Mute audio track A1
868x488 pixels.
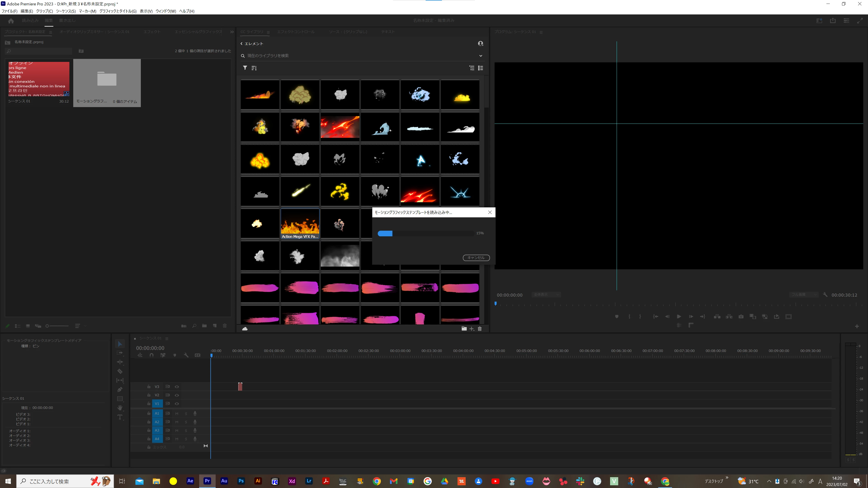point(177,413)
